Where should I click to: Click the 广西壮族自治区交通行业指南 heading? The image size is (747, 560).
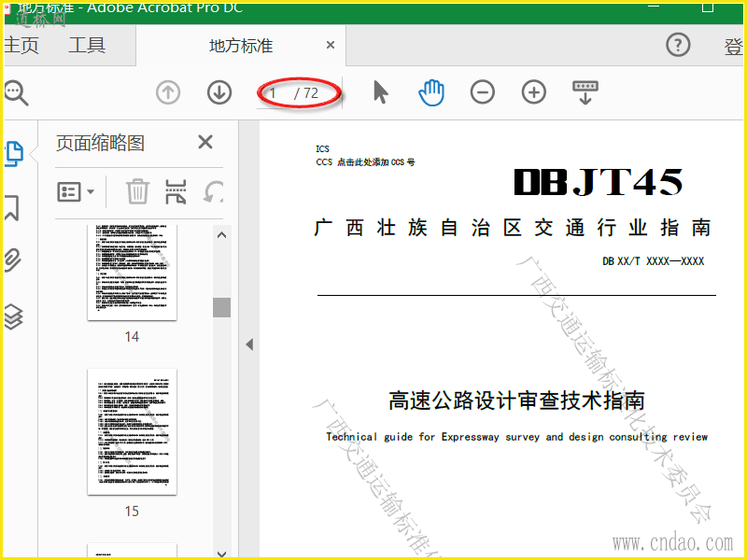click(x=513, y=228)
